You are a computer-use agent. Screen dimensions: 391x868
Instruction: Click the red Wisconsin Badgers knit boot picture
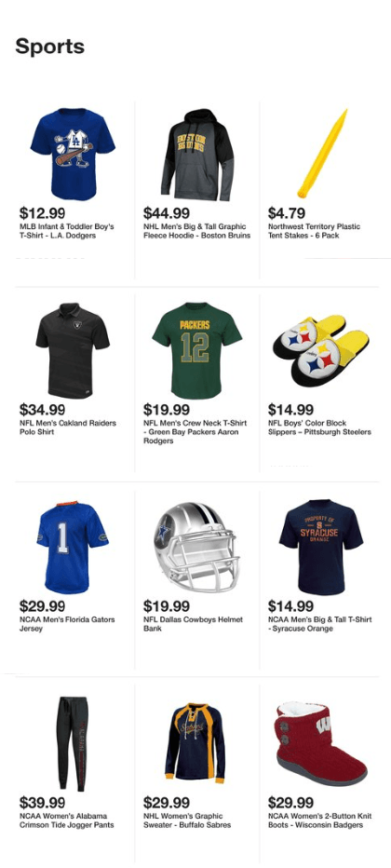[x=321, y=743]
